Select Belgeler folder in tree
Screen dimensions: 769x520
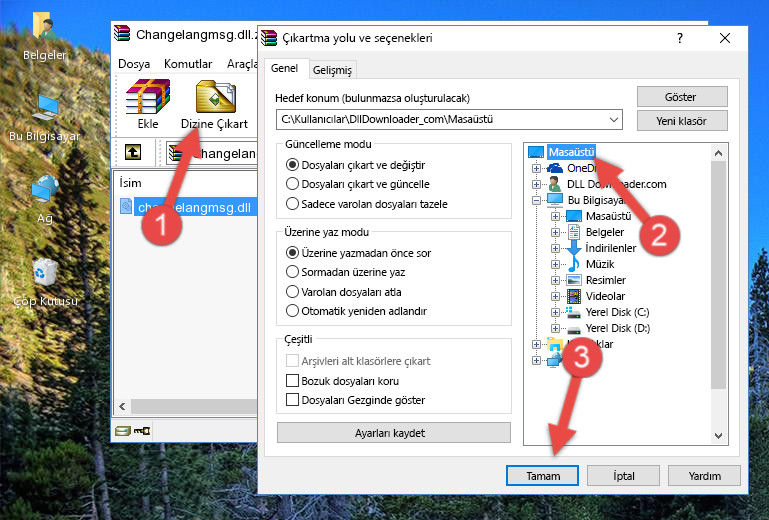pyautogui.click(x=605, y=232)
